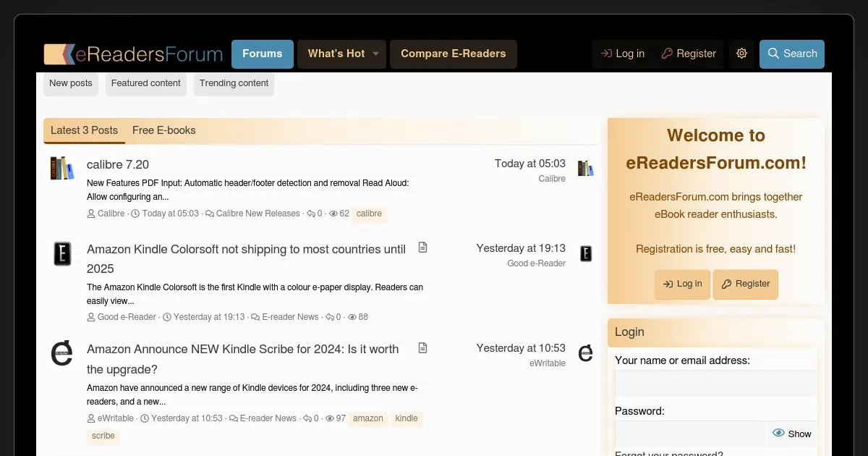Click the eWritable username under Kindle Scribe excerpt
Image resolution: width=868 pixels, height=456 pixels.
click(116, 418)
